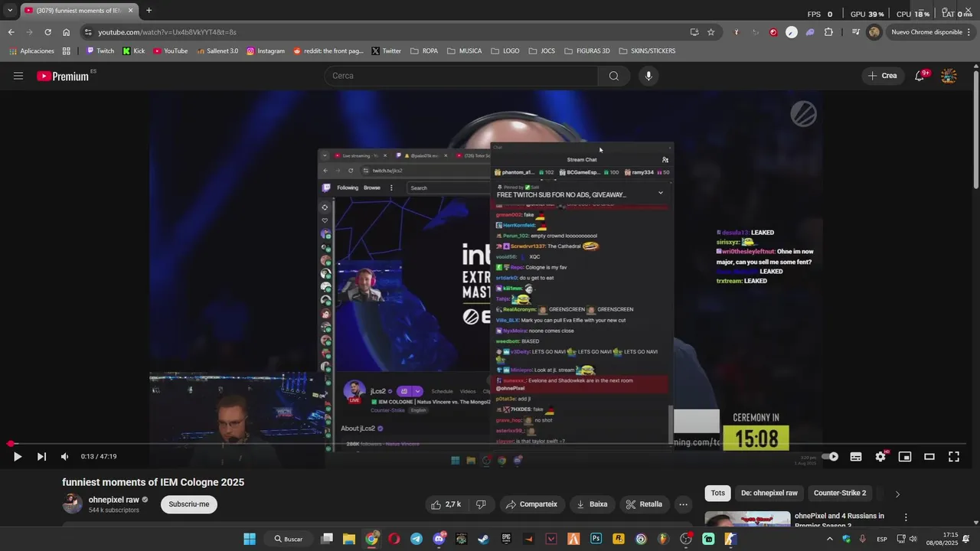Screen dimensions: 980x551
Task: Open the Crea create menu
Action: click(x=882, y=76)
